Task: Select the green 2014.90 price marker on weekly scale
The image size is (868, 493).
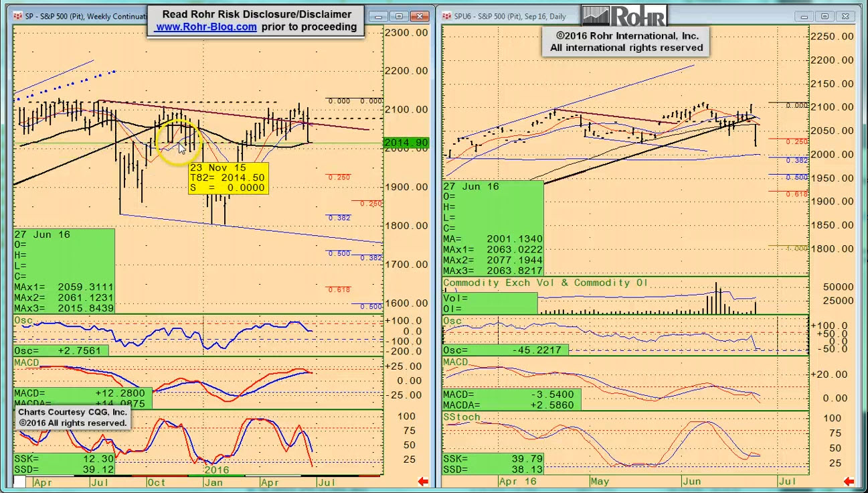Action: click(x=406, y=143)
